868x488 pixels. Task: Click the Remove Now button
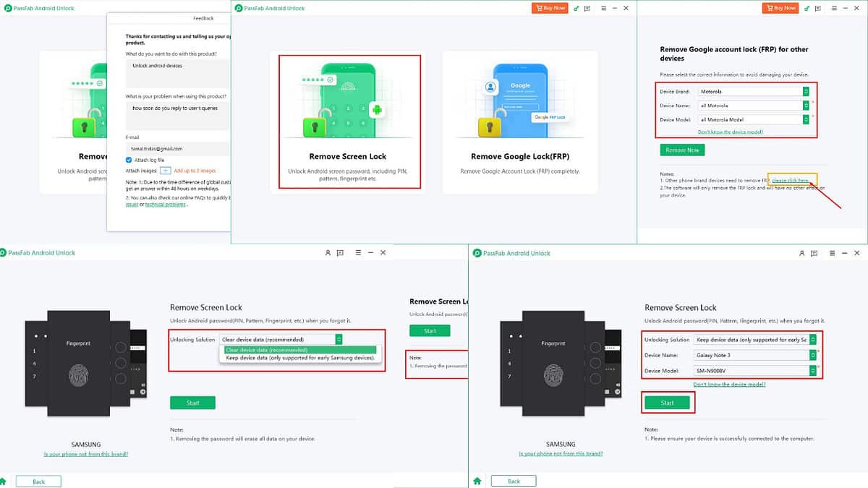click(682, 150)
